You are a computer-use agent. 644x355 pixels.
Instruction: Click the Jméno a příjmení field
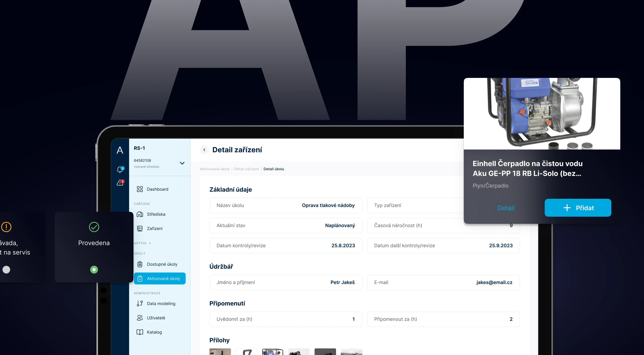(286, 282)
